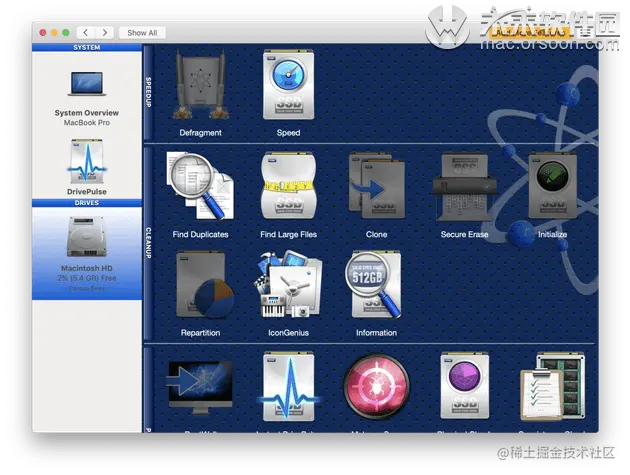Open the Consistency Check clipboard tool

(x=552, y=387)
